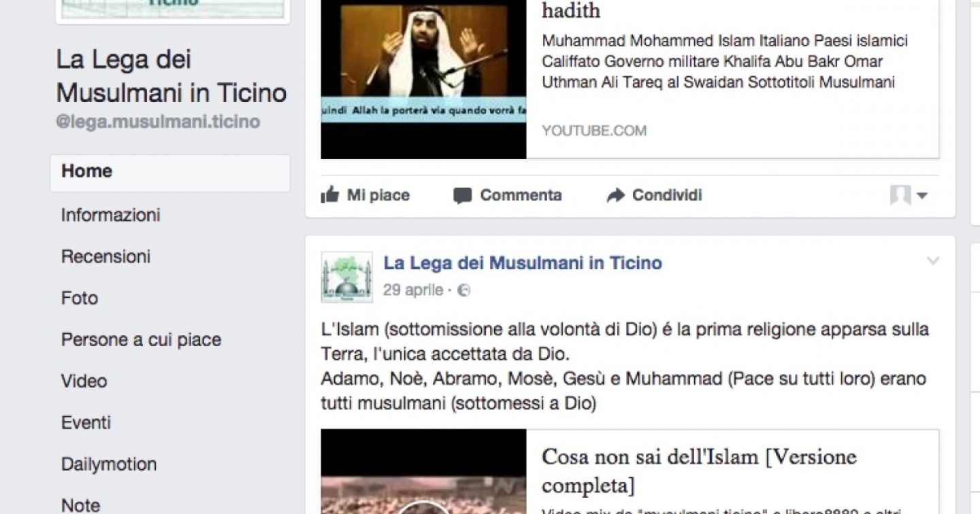Screen dimensions: 980x514
Task: Click the page avatar icon next to post
Action: 347,277
